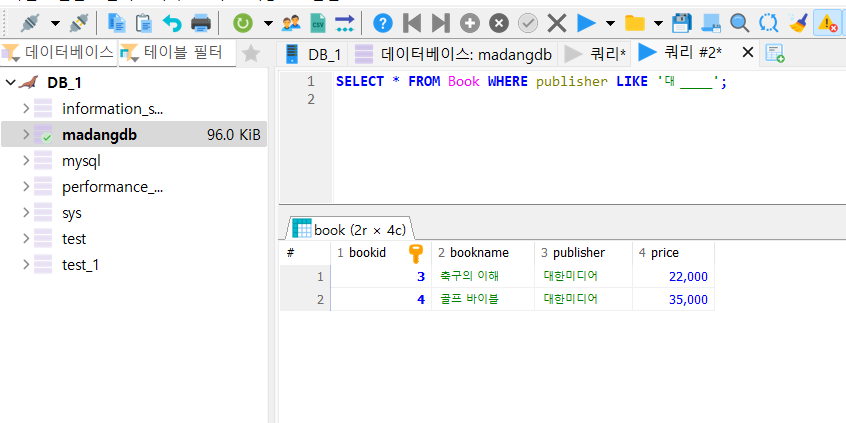The width and height of the screenshot is (846, 423).
Task: Undo the last edit with blue arrow
Action: (172, 23)
